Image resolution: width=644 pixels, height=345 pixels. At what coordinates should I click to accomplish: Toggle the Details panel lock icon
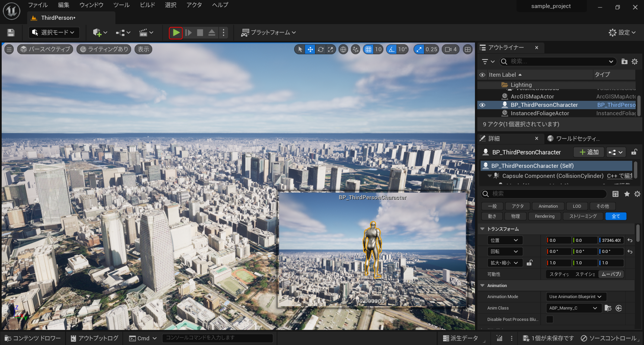(x=634, y=152)
